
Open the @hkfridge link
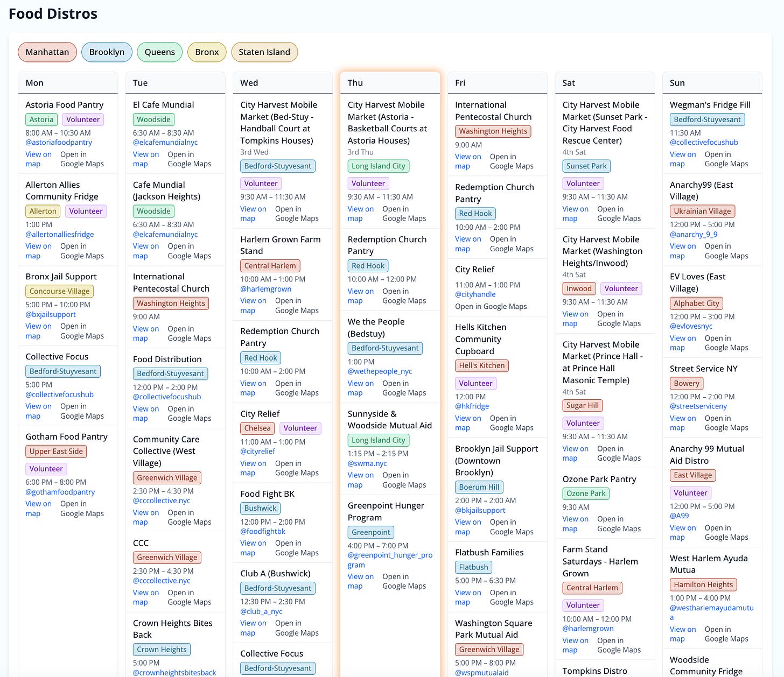(x=472, y=407)
